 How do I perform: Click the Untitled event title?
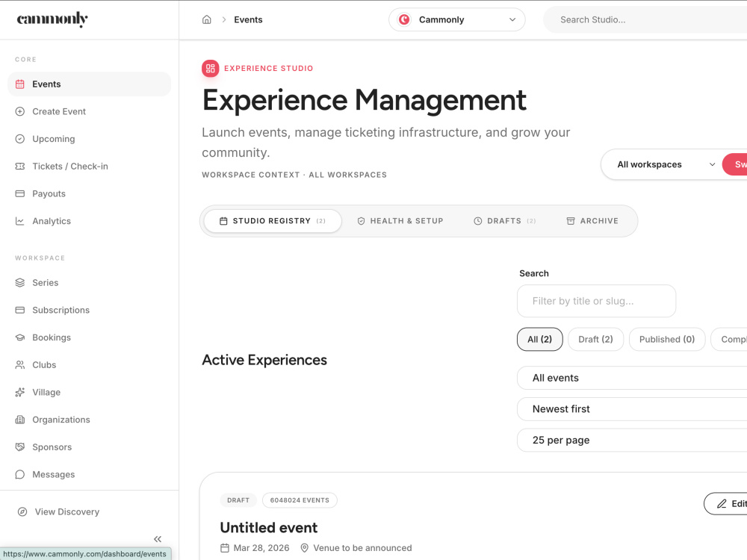[x=269, y=528]
